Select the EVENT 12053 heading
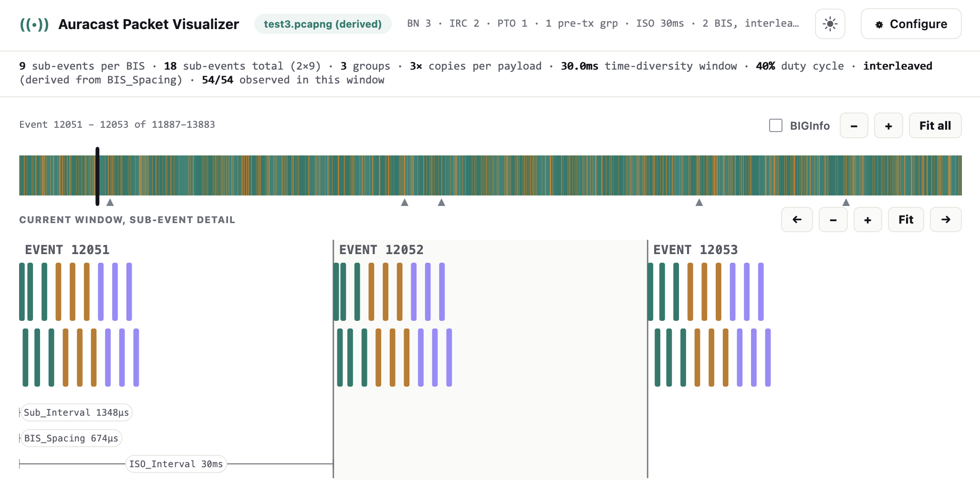The image size is (980, 492). [695, 250]
